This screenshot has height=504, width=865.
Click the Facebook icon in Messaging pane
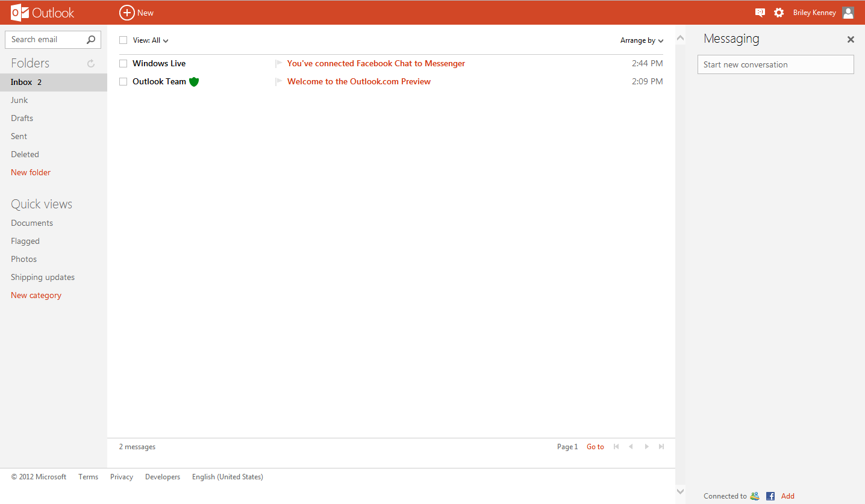point(770,496)
